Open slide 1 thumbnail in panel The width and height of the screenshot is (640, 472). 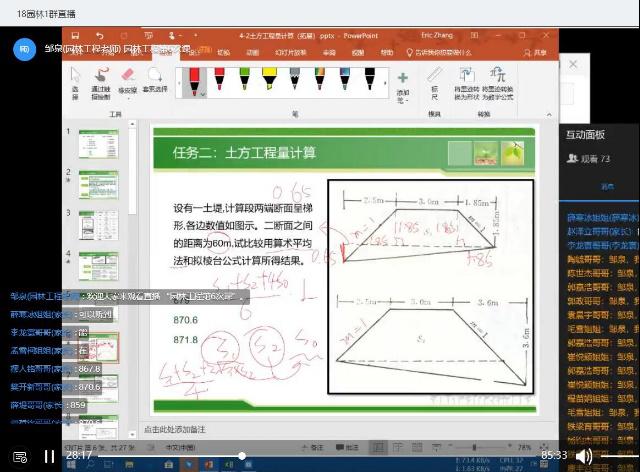click(x=99, y=146)
